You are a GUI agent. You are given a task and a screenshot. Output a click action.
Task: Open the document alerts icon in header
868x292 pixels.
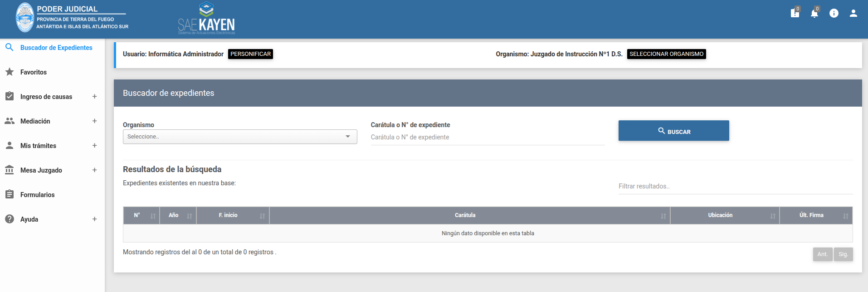tap(795, 13)
